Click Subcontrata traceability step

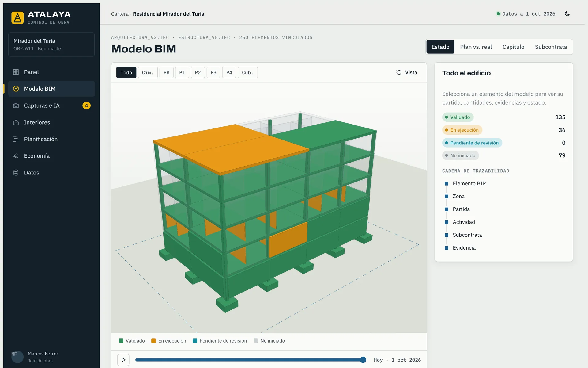pos(467,235)
